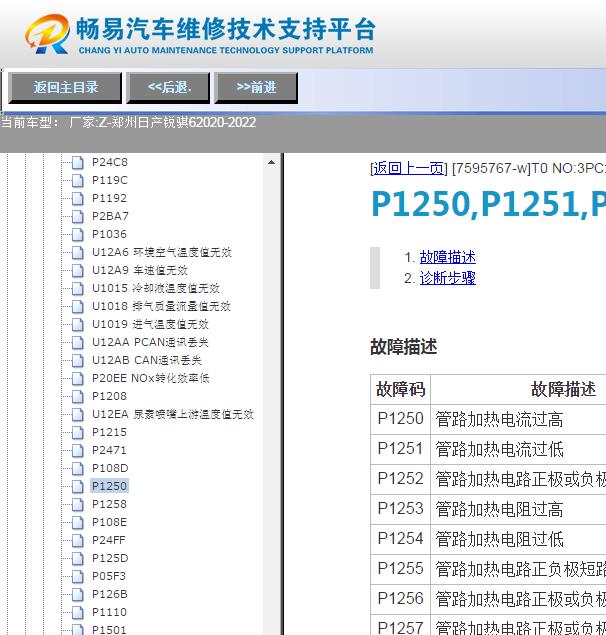Click the page icon beside U12A6
The height and width of the screenshot is (635, 606).
tap(77, 252)
